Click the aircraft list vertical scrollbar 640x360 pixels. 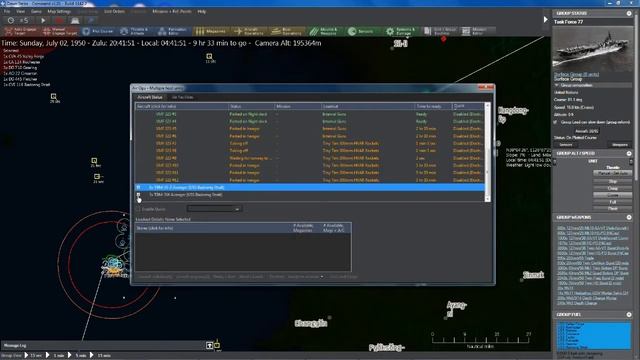point(487,152)
